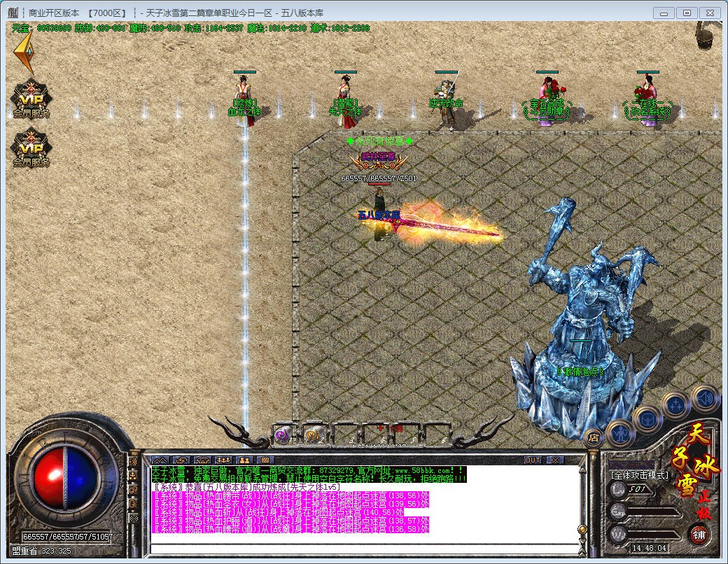Image resolution: width=728 pixels, height=564 pixels.
Task: Click the OUT button on chat bar
Action: click(533, 460)
